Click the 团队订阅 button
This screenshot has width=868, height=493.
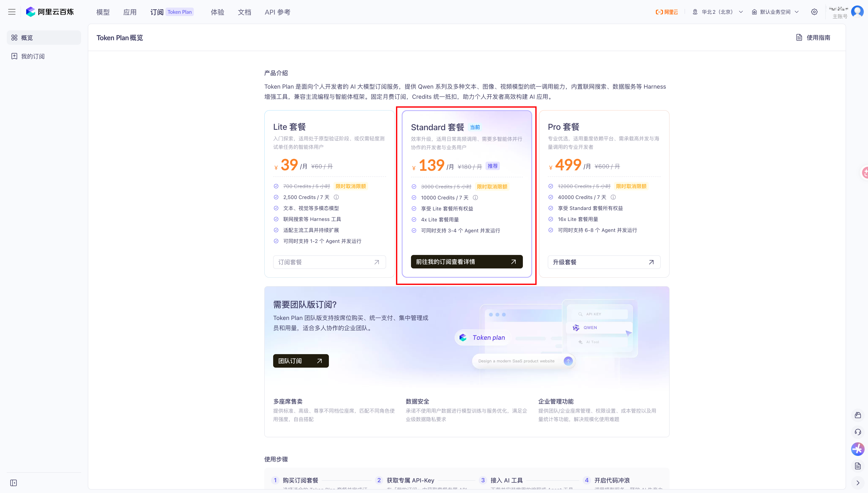pos(301,361)
